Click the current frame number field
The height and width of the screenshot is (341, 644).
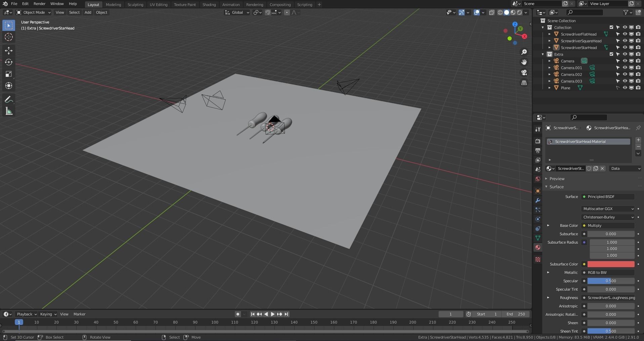coord(450,314)
